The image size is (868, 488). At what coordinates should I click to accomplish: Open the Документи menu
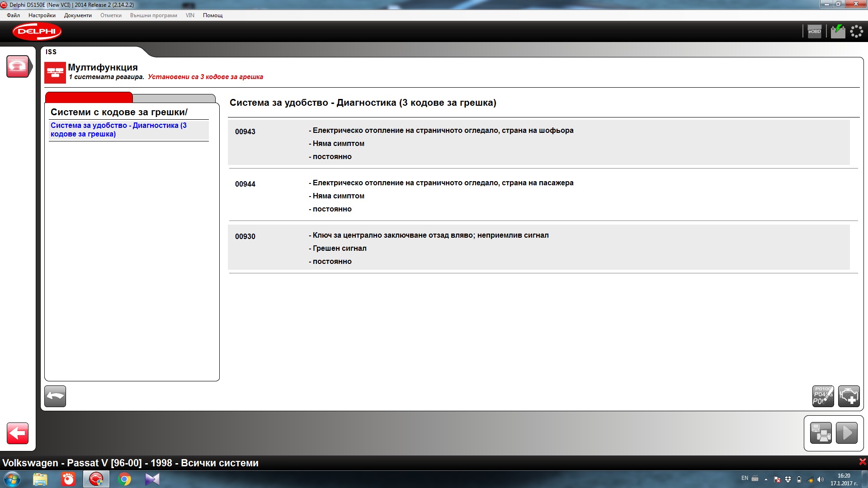(x=78, y=15)
